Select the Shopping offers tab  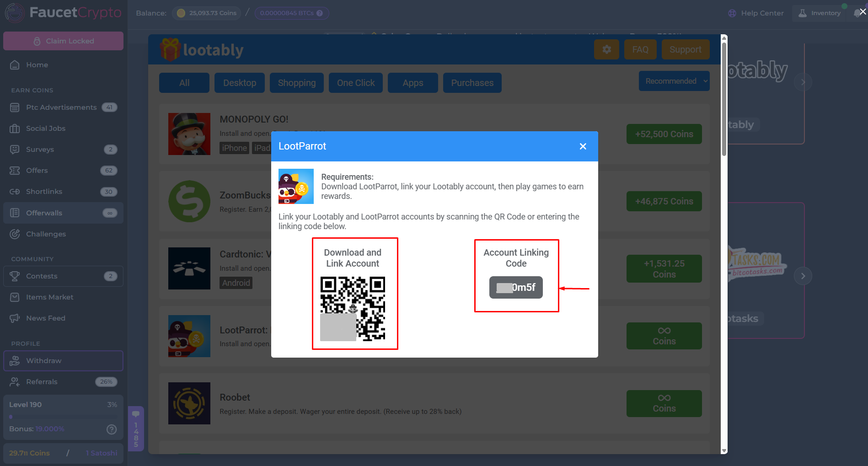tap(297, 83)
